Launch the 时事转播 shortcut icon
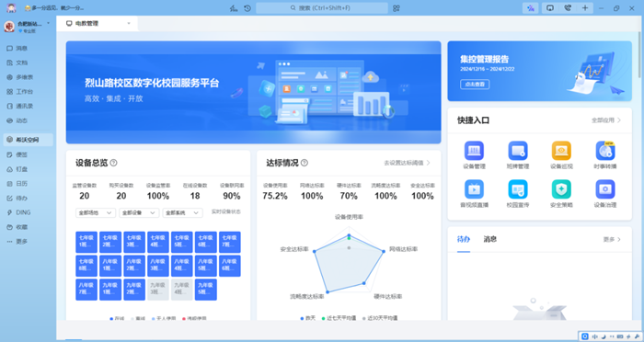 [605, 150]
